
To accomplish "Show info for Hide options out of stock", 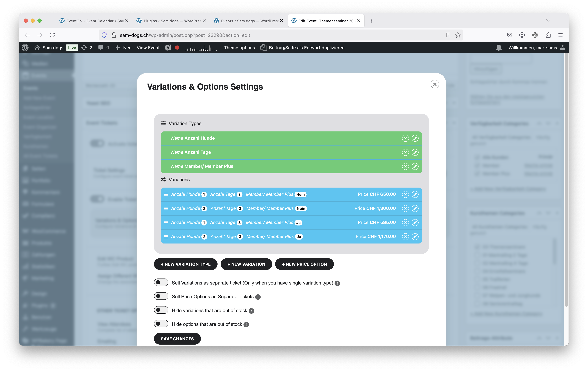I will point(246,324).
